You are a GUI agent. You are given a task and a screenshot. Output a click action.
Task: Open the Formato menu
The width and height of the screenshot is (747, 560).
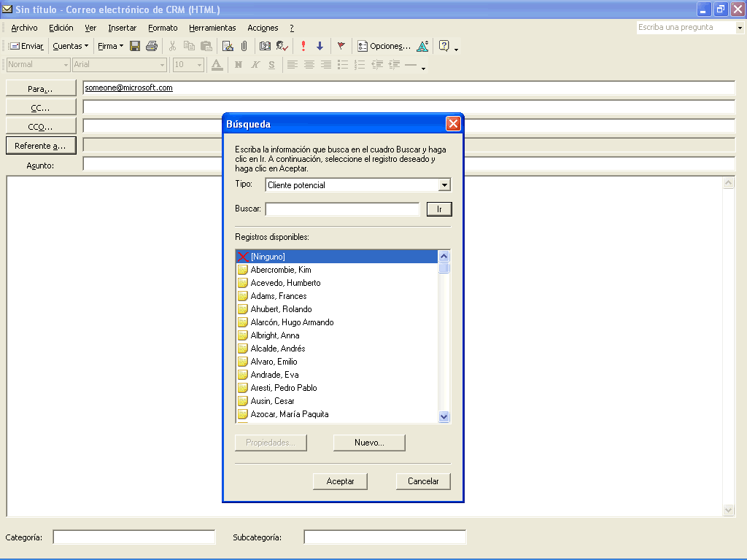pos(163,28)
